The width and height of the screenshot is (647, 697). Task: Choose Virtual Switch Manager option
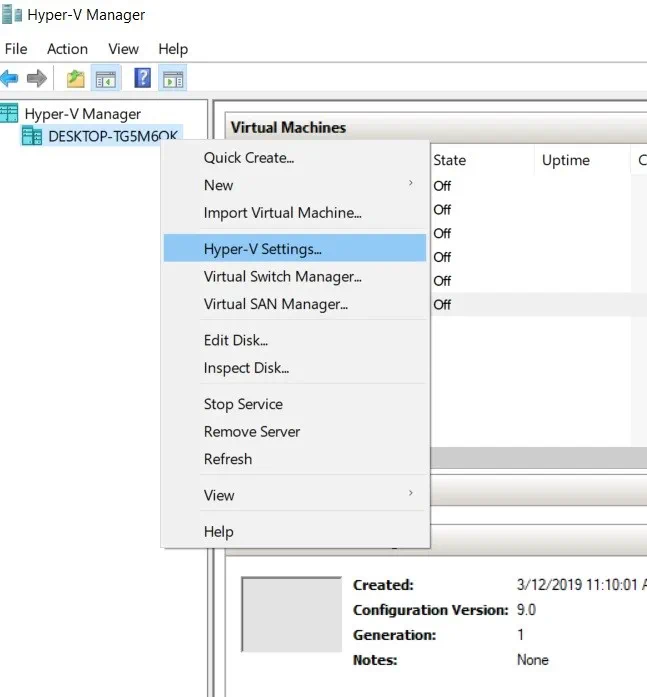(282, 276)
